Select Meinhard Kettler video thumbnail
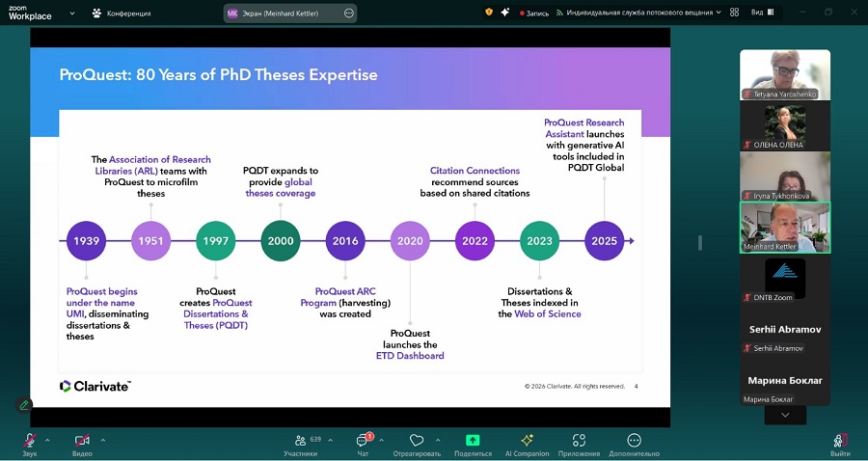Viewport: 868px width, 461px height. [785, 228]
